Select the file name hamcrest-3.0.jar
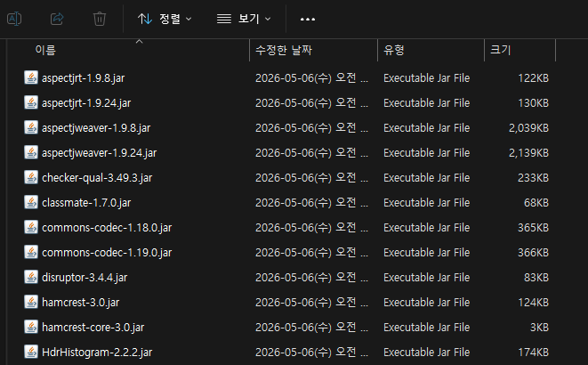 click(81, 303)
